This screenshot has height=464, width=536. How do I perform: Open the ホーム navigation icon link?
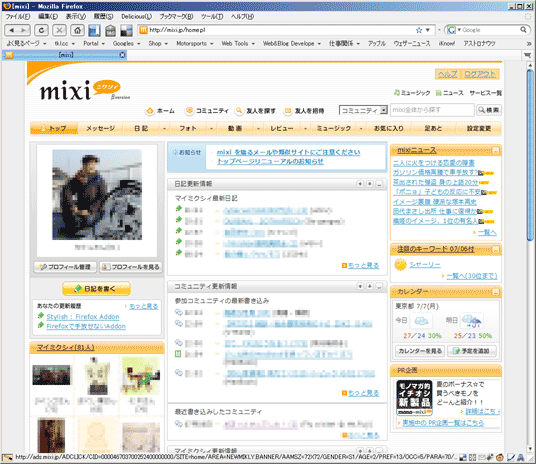tap(160, 111)
